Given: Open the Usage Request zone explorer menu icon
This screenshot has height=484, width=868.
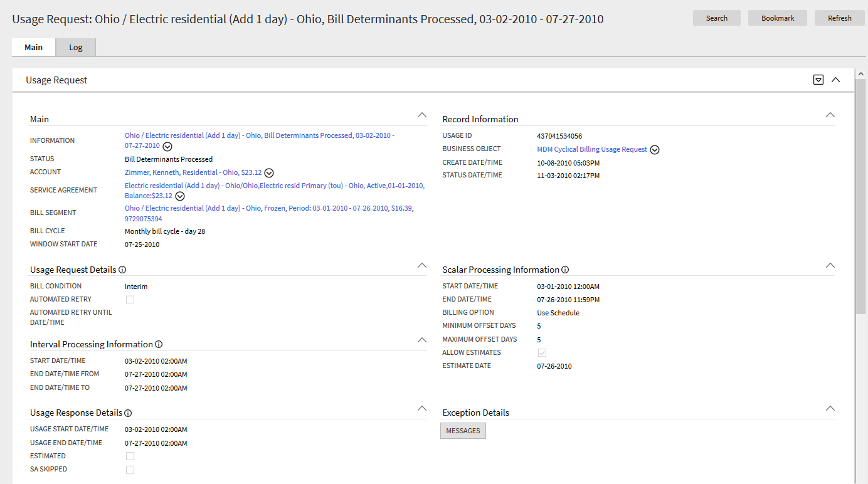Looking at the screenshot, I should tap(818, 80).
